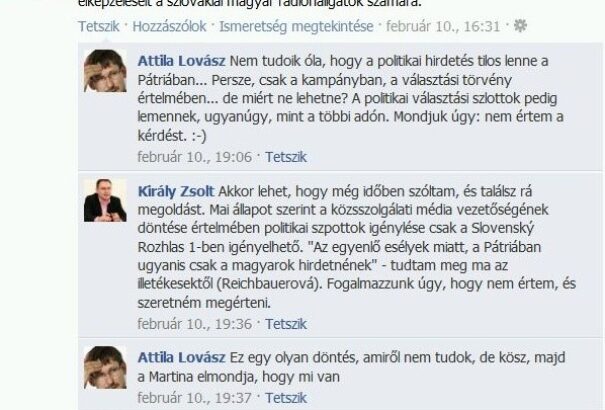
Task: Like the post via top Tetszik link
Action: 99,27
